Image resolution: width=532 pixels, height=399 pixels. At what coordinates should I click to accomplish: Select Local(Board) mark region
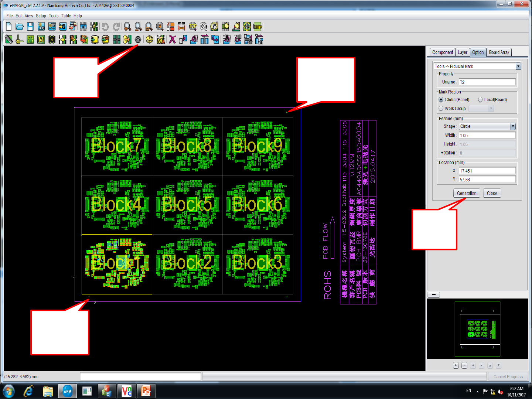(x=480, y=100)
